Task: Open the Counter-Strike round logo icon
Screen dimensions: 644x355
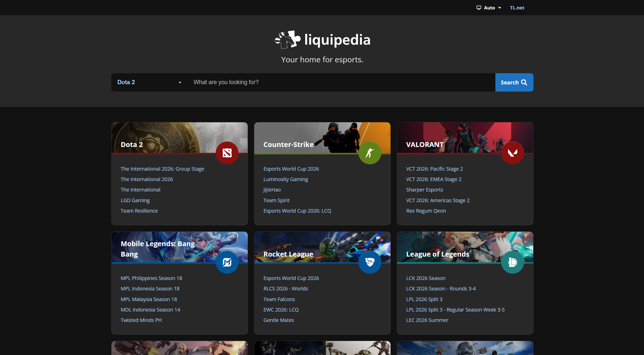Action: point(370,153)
